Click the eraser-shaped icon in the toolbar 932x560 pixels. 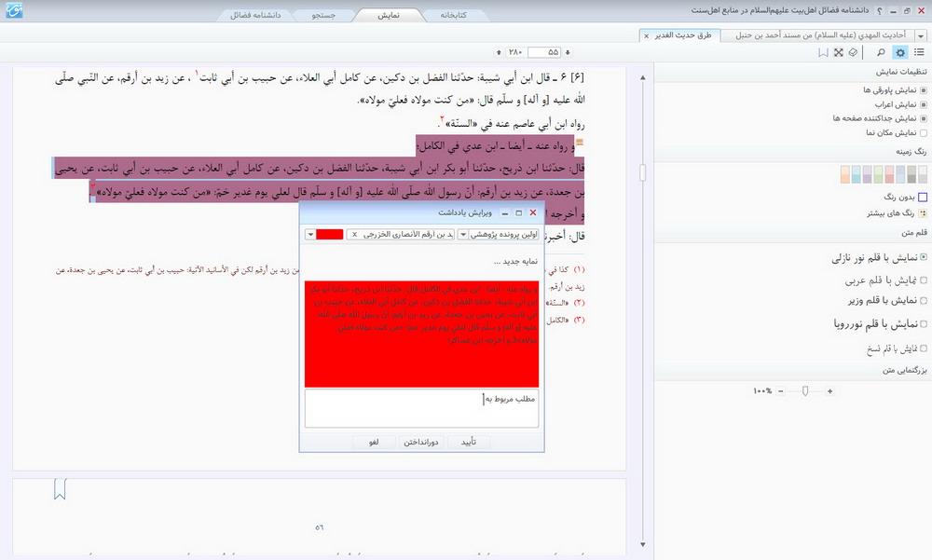tap(853, 52)
